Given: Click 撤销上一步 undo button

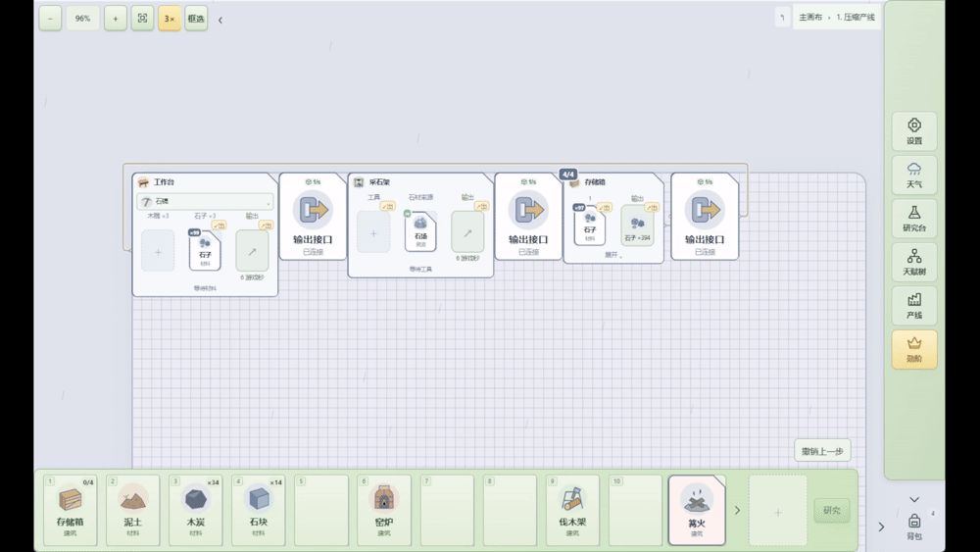Looking at the screenshot, I should (822, 451).
